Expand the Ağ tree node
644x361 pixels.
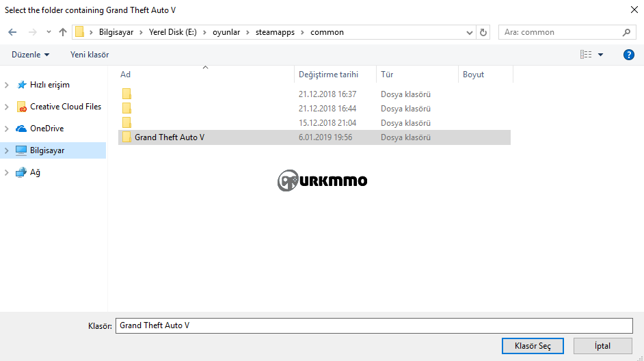point(7,172)
